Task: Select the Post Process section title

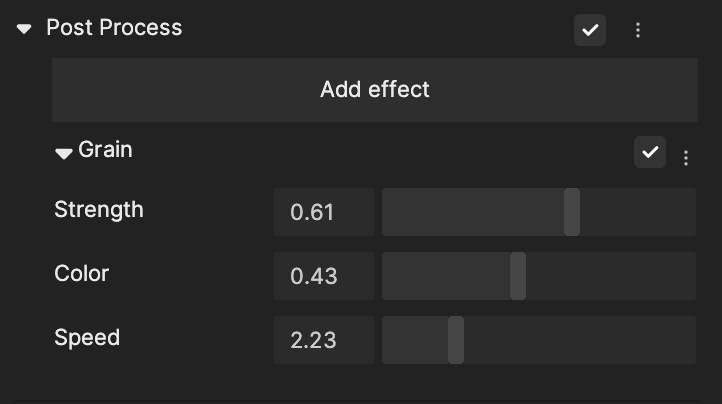Action: (x=114, y=28)
